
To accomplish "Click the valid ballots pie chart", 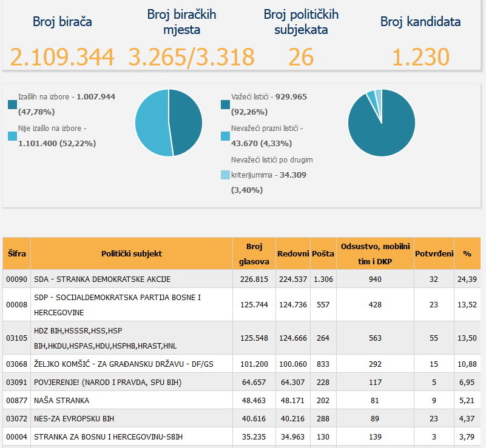I will 382,122.
